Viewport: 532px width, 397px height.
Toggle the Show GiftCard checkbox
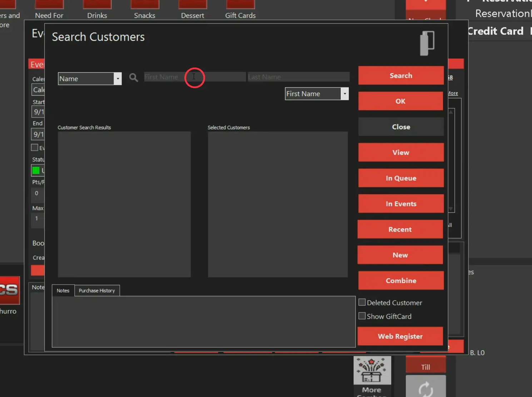[x=362, y=316]
